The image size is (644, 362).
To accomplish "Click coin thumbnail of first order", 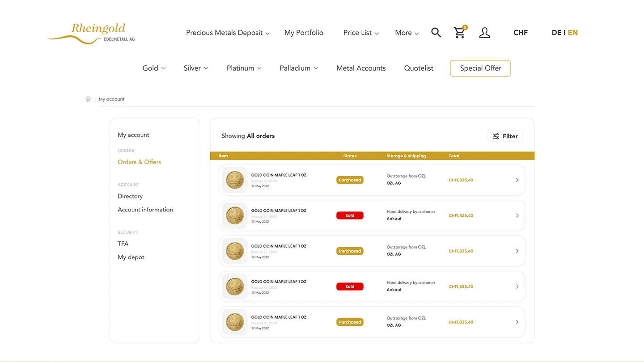I will tap(235, 180).
